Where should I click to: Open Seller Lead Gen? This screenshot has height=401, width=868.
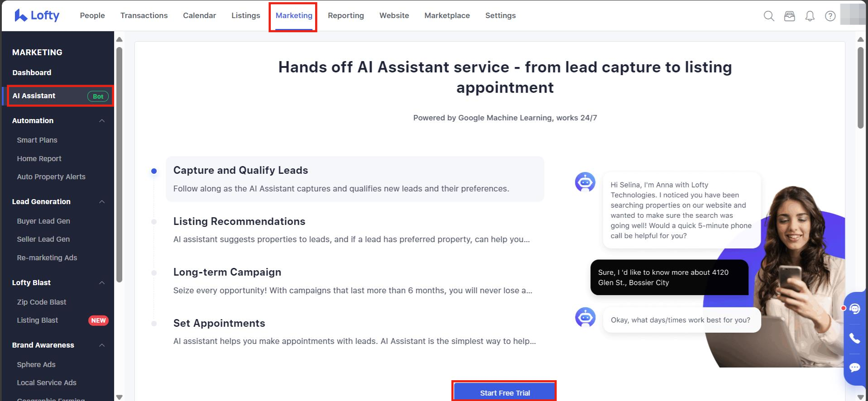coord(43,239)
